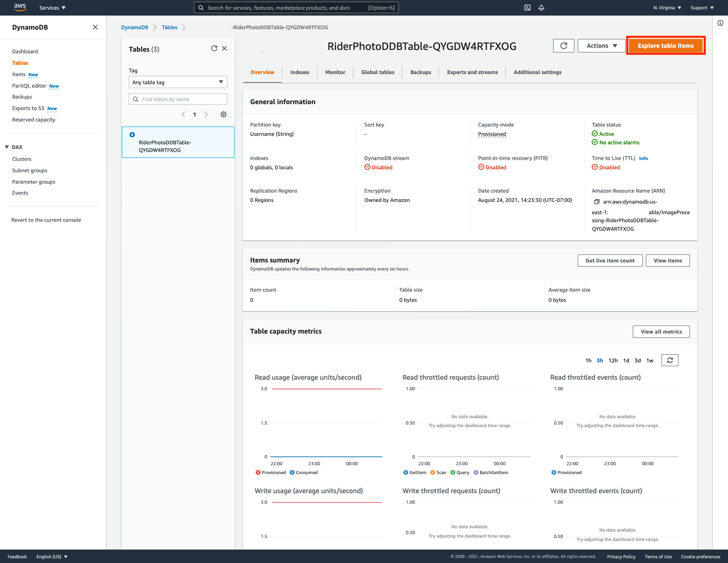Viewport: 728px width, 563px height.
Task: Open Items in the sidebar
Action: click(19, 75)
